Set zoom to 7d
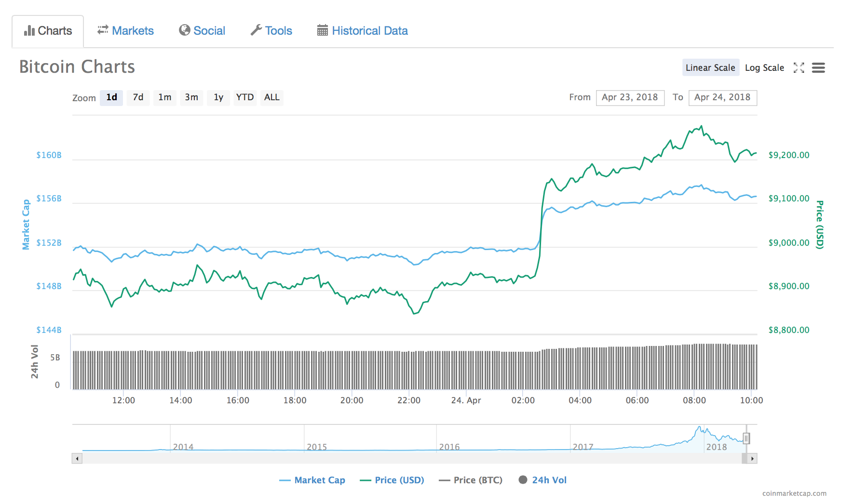The width and height of the screenshot is (841, 504). 138,97
